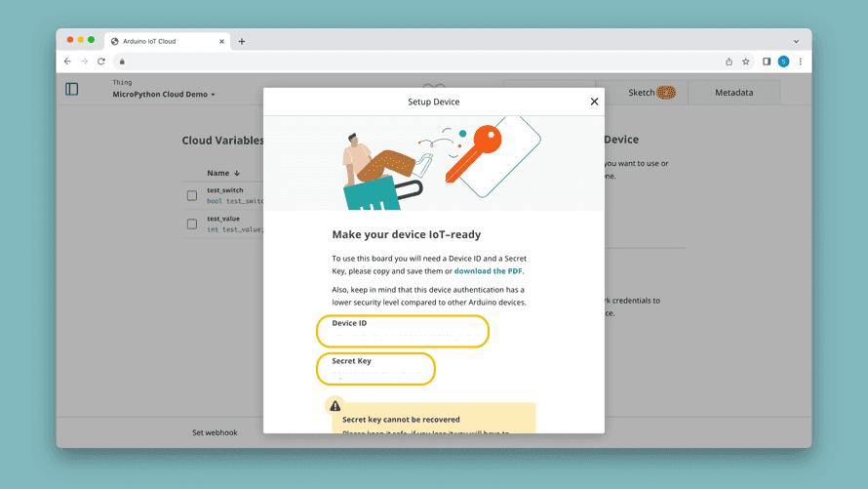Click the download the PDF link
This screenshot has width=868, height=489.
(x=494, y=271)
